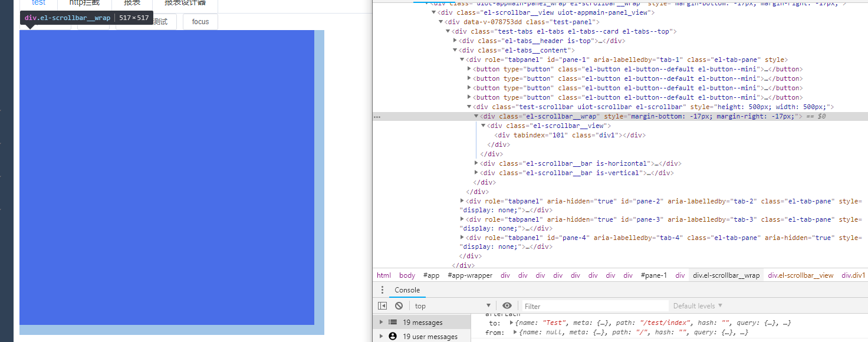The image size is (868, 342).
Task: Select #app-wrapper in the breadcrumb bar
Action: tap(470, 275)
